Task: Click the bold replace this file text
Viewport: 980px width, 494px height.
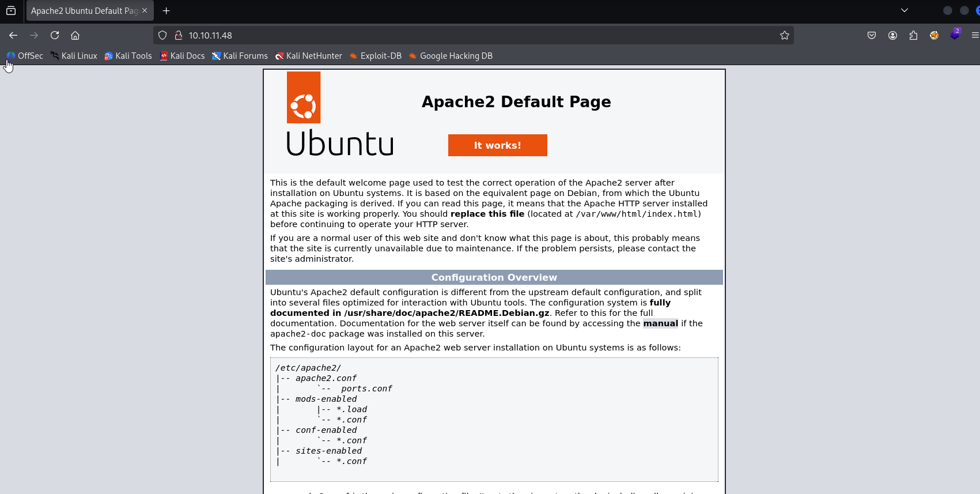Action: [487, 214]
